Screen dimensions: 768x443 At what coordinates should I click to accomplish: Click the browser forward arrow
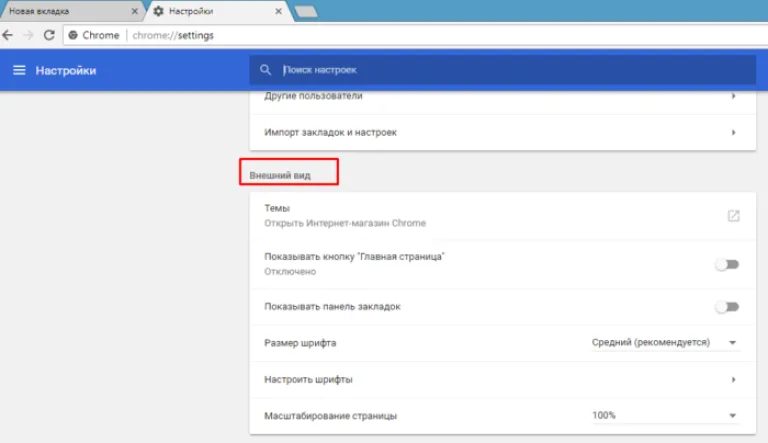click(x=28, y=35)
